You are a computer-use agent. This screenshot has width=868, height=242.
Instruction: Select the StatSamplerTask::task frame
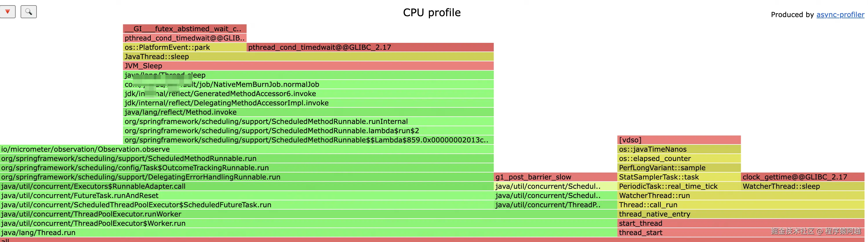point(679,177)
